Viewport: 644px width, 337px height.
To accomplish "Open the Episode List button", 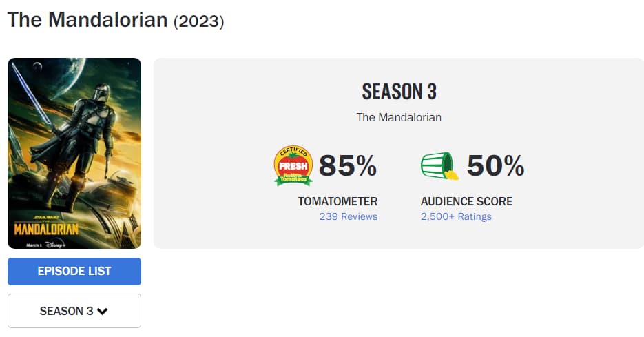I will [x=74, y=272].
